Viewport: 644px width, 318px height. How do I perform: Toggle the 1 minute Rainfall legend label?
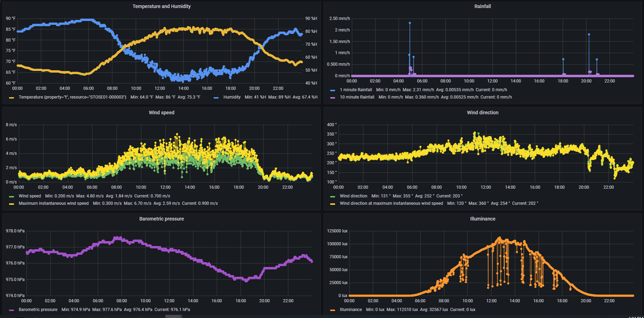coord(356,90)
